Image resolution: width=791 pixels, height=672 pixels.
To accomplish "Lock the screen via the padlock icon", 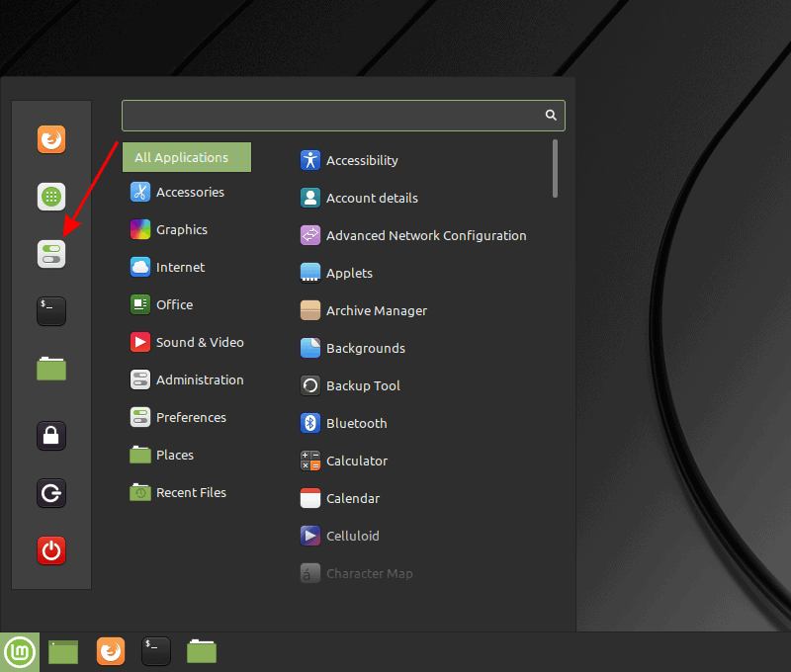I will click(x=50, y=436).
